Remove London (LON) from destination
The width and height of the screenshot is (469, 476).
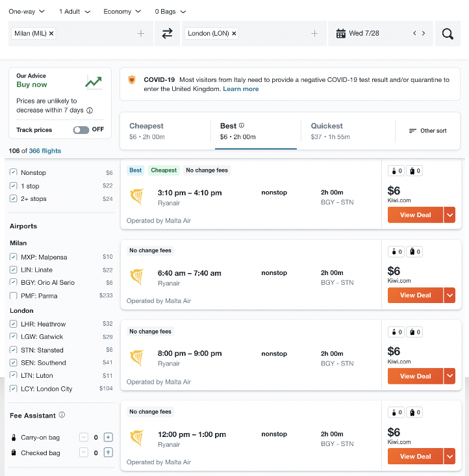(234, 33)
